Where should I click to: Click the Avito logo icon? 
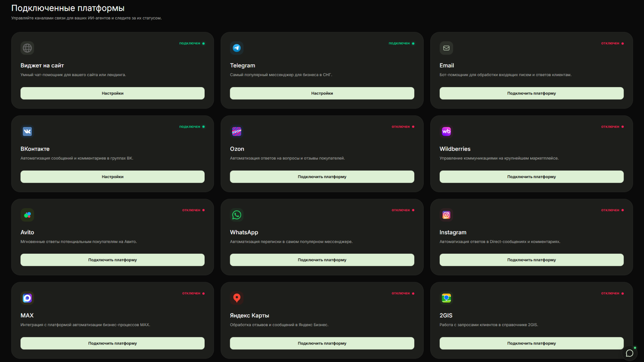click(27, 215)
